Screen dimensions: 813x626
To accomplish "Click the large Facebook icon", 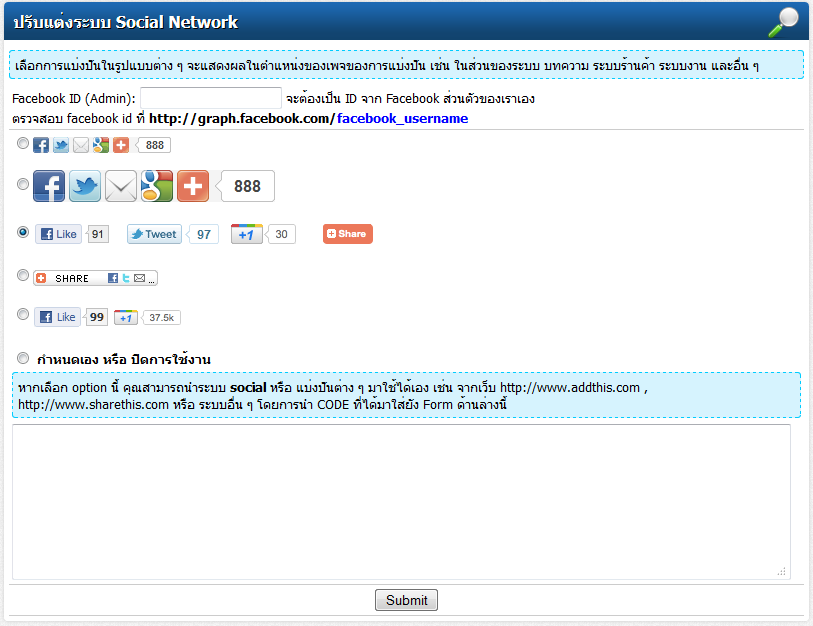I will 49,186.
